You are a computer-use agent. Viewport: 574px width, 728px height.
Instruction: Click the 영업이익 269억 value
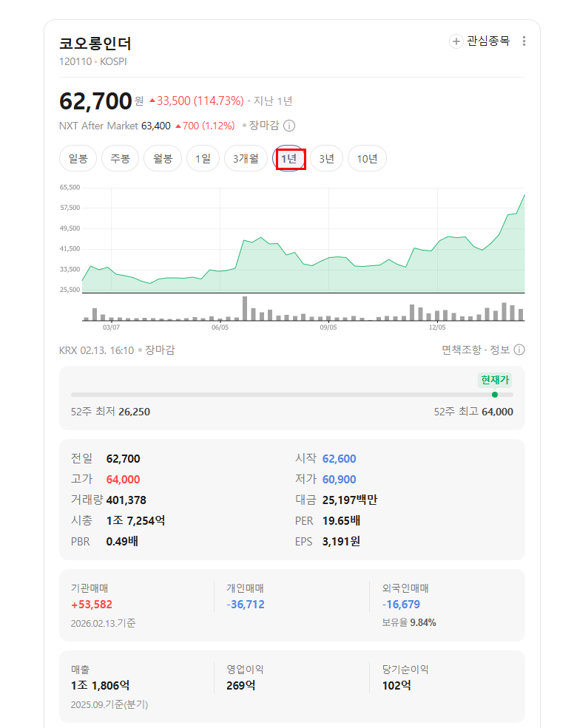point(240,686)
